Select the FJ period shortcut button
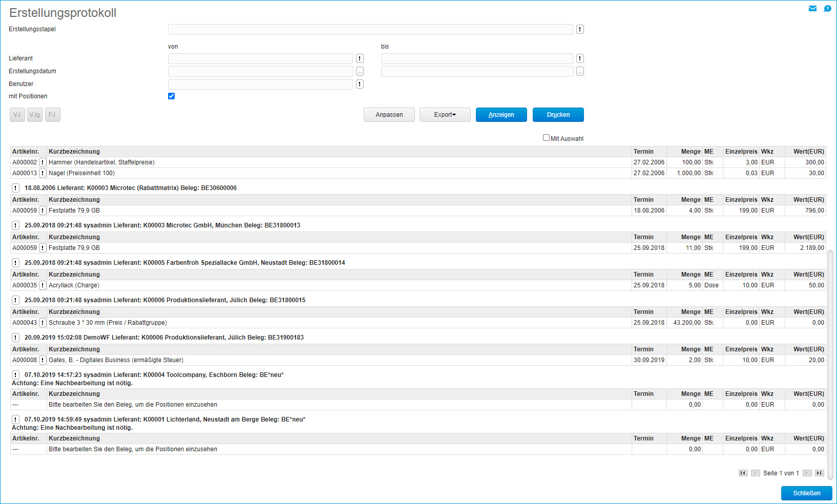The height and width of the screenshot is (504, 837). coord(52,115)
